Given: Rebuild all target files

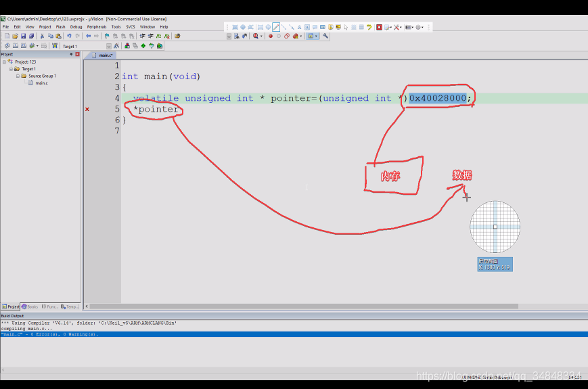Looking at the screenshot, I should [24, 46].
